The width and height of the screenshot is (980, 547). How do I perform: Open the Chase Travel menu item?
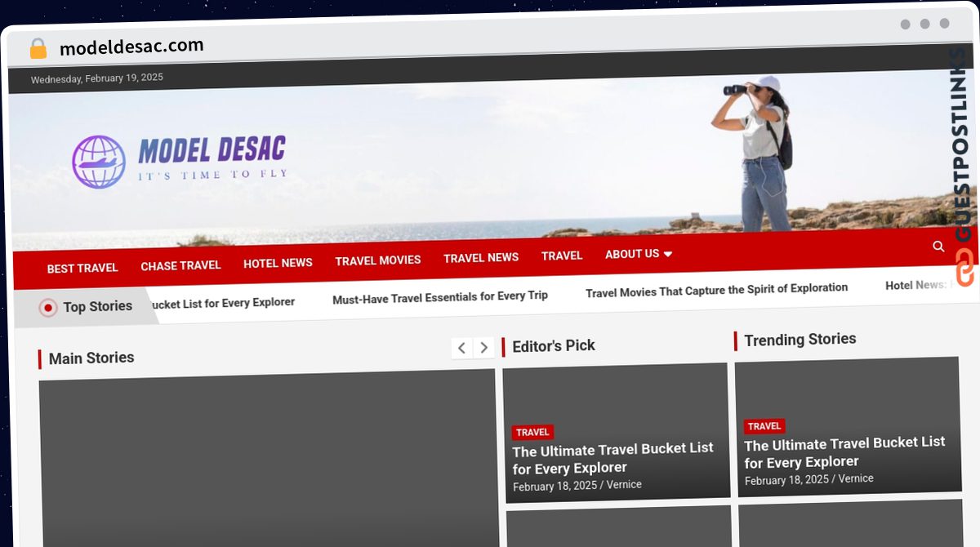click(x=180, y=265)
